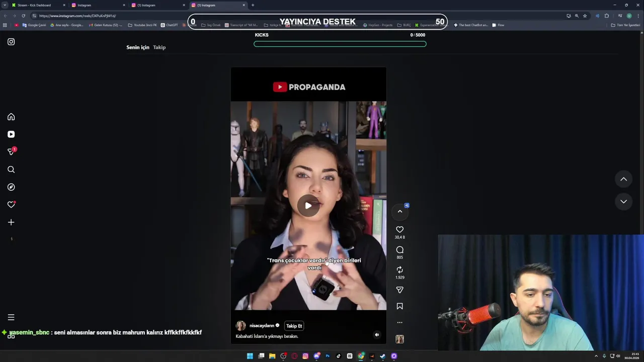This screenshot has width=644, height=362.
Task: Click the browser Back button
Action: click(x=5, y=16)
